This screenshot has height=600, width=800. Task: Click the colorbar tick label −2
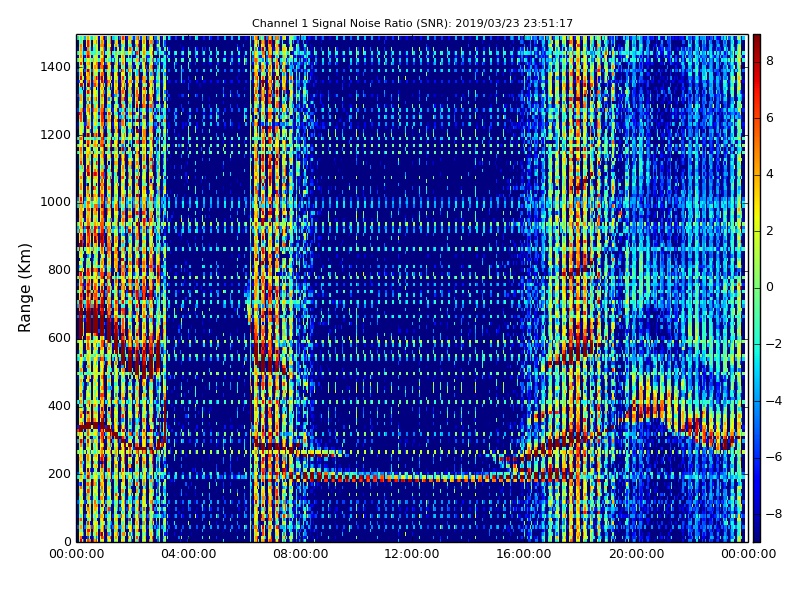(x=774, y=344)
